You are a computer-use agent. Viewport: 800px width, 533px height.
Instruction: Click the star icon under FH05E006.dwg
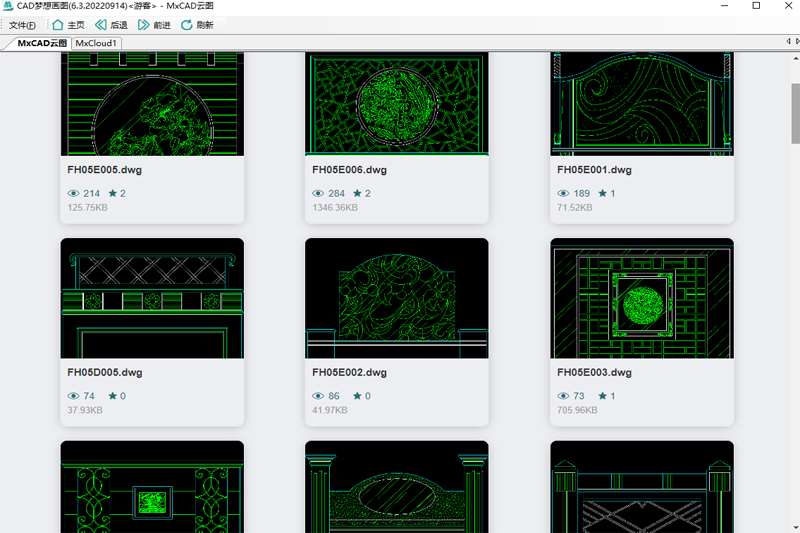click(x=357, y=193)
